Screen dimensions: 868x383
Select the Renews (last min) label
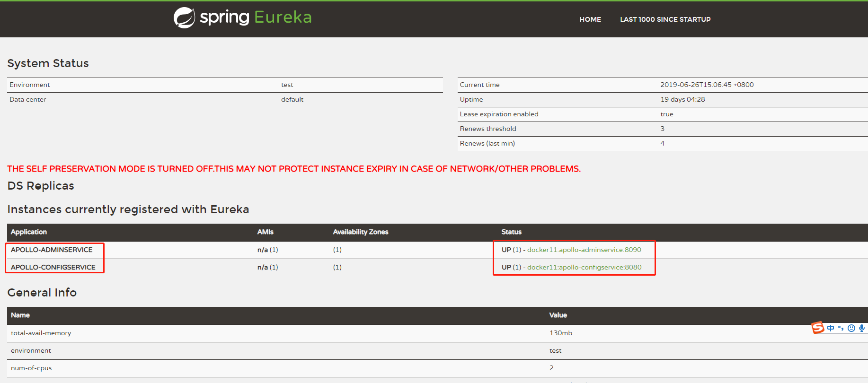(x=487, y=143)
